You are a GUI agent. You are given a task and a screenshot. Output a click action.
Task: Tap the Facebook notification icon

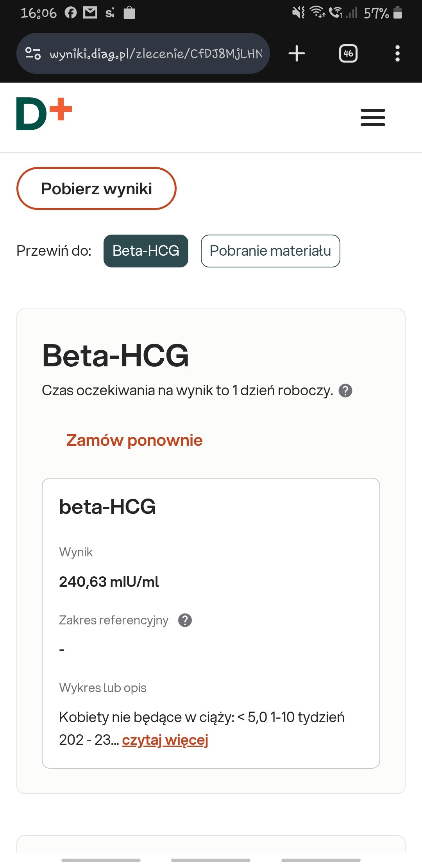(x=71, y=13)
